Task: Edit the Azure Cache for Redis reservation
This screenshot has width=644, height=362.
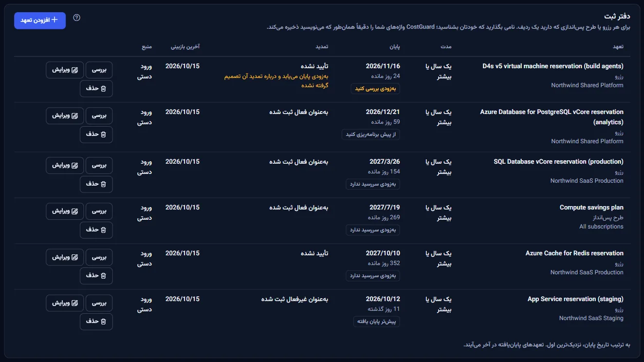Action: [x=65, y=257]
